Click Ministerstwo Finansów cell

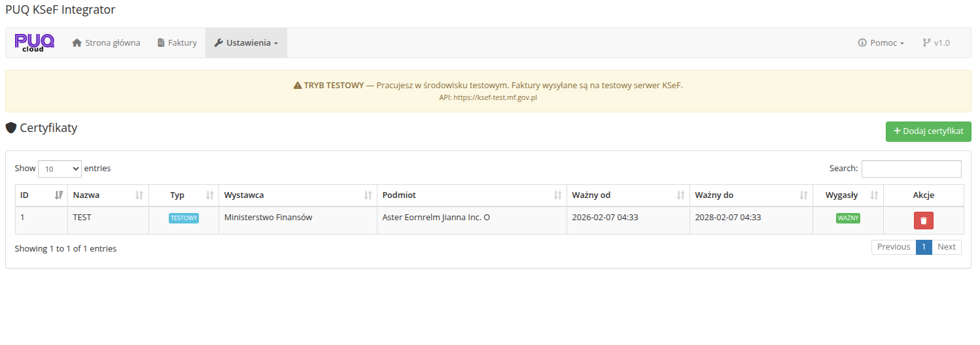point(298,220)
